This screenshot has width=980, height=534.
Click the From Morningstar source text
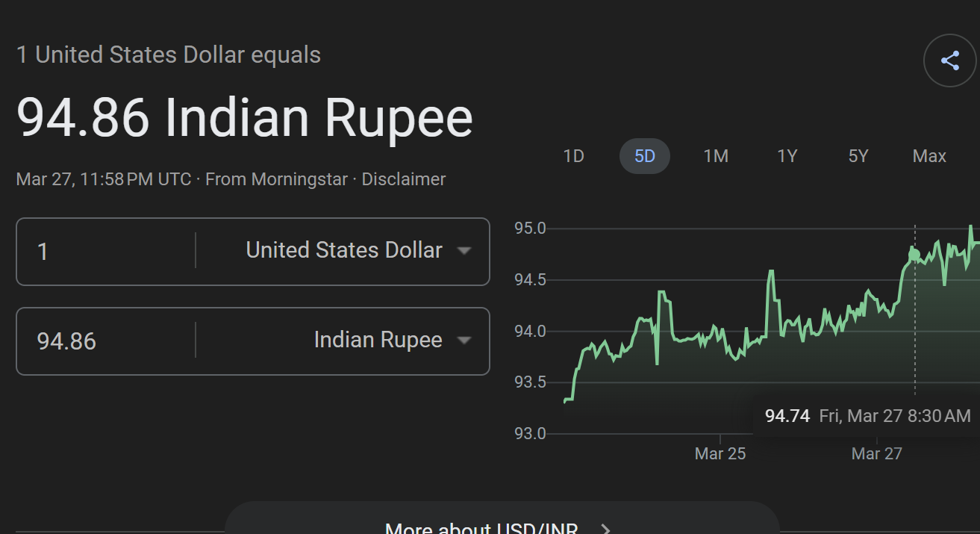coord(276,179)
